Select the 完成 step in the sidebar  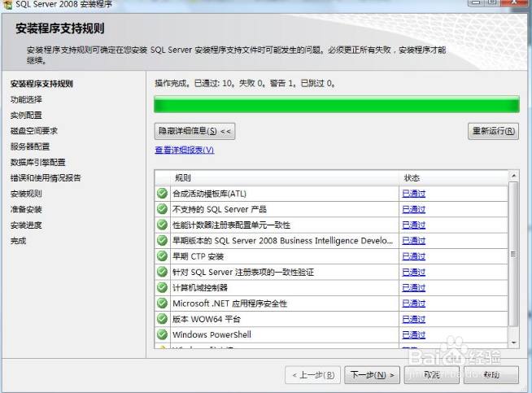pos(19,241)
